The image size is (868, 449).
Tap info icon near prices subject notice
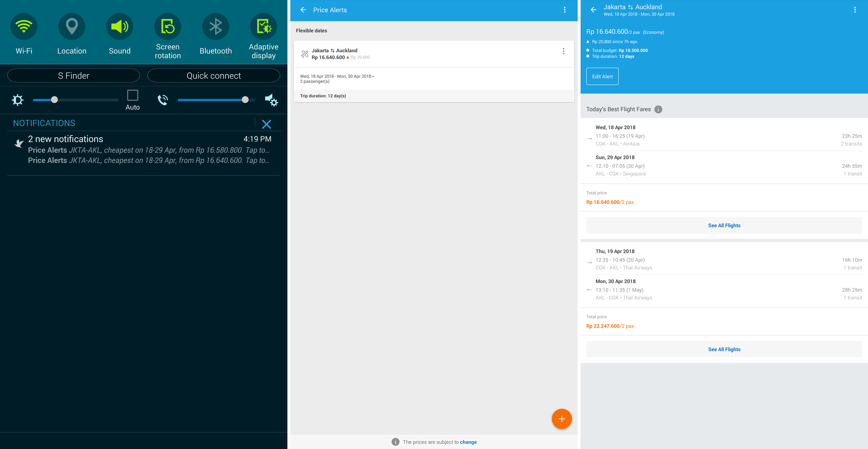point(395,442)
